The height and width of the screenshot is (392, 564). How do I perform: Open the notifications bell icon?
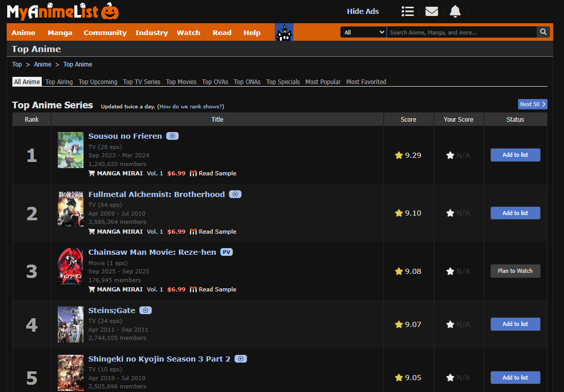click(x=455, y=11)
